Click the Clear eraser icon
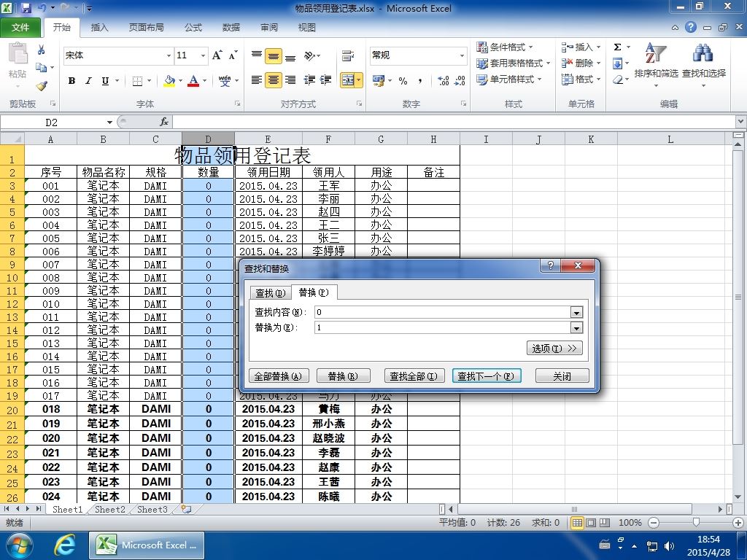This screenshot has width=747, height=560. (617, 79)
